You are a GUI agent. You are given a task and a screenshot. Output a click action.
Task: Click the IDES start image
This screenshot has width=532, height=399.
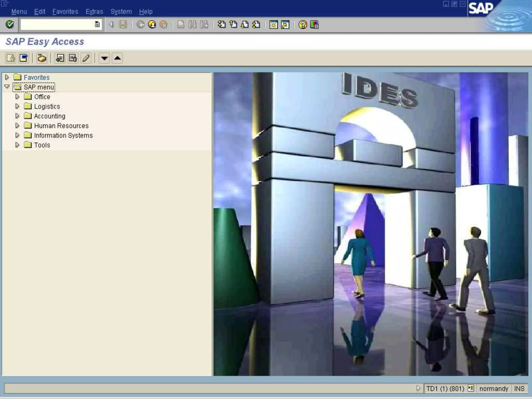371,224
